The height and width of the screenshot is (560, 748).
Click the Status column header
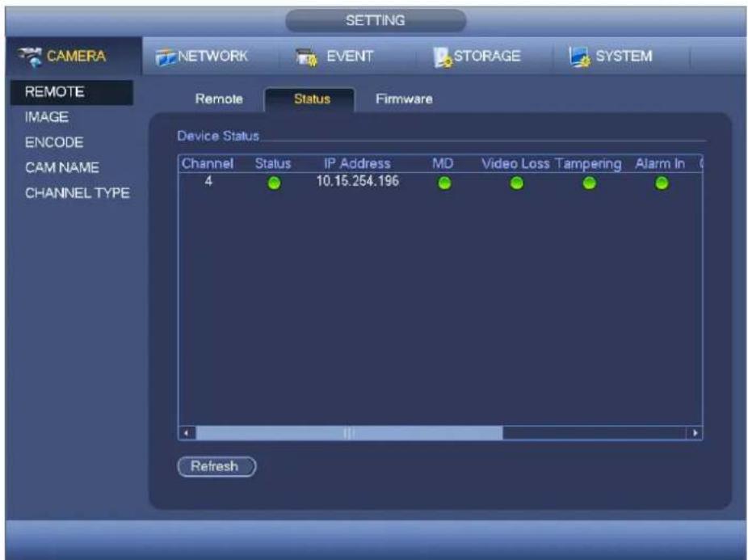tap(273, 163)
